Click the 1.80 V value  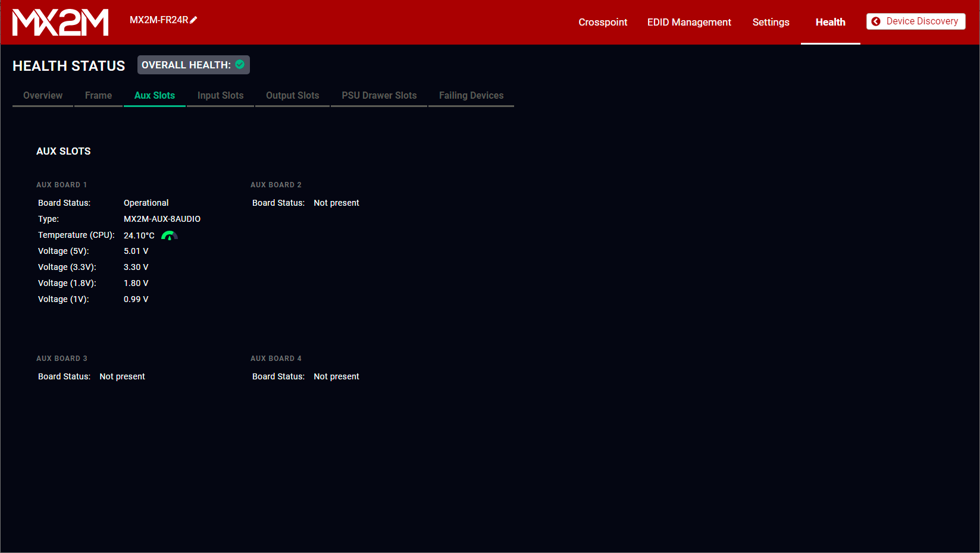point(136,283)
